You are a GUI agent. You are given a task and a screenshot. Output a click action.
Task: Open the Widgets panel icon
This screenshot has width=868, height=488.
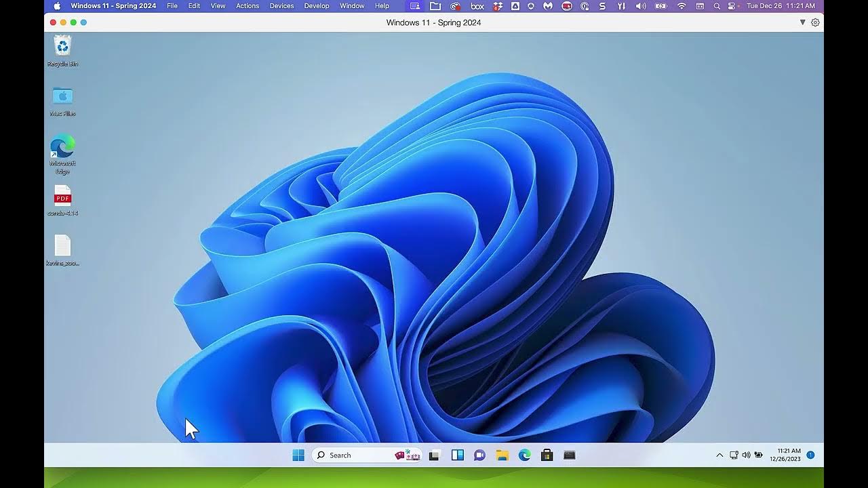point(458,455)
